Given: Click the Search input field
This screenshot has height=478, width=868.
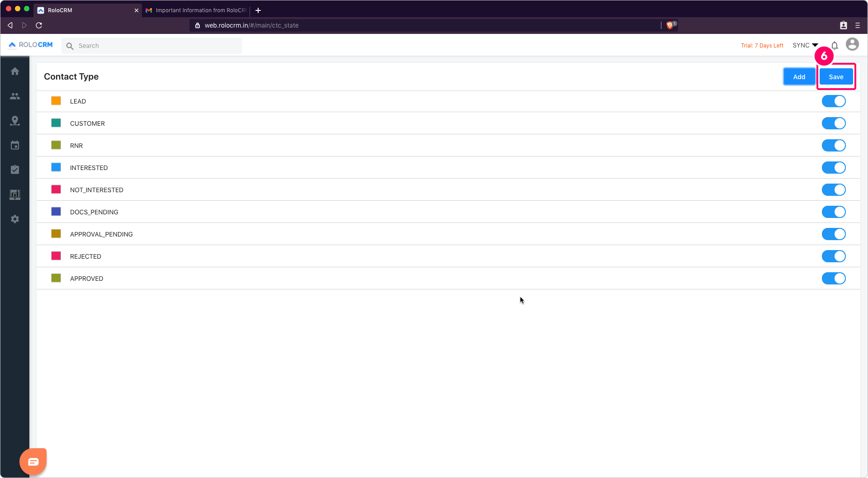Looking at the screenshot, I should (152, 46).
